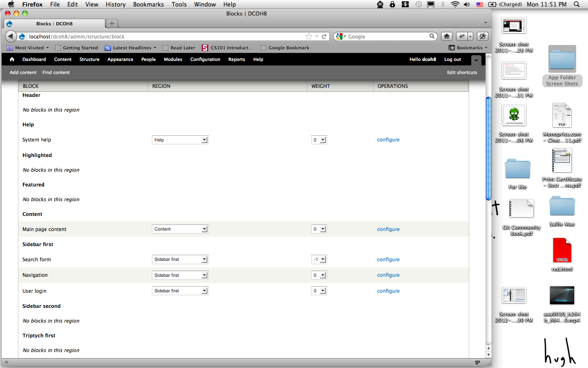Click the quill icon at the toolbar's right end
This screenshot has width=588, height=368.
tap(482, 36)
